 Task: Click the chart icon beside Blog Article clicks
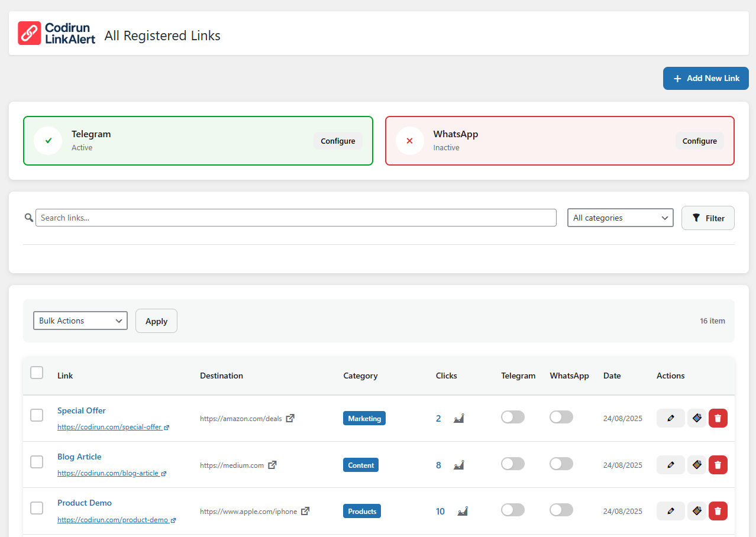[458, 465]
